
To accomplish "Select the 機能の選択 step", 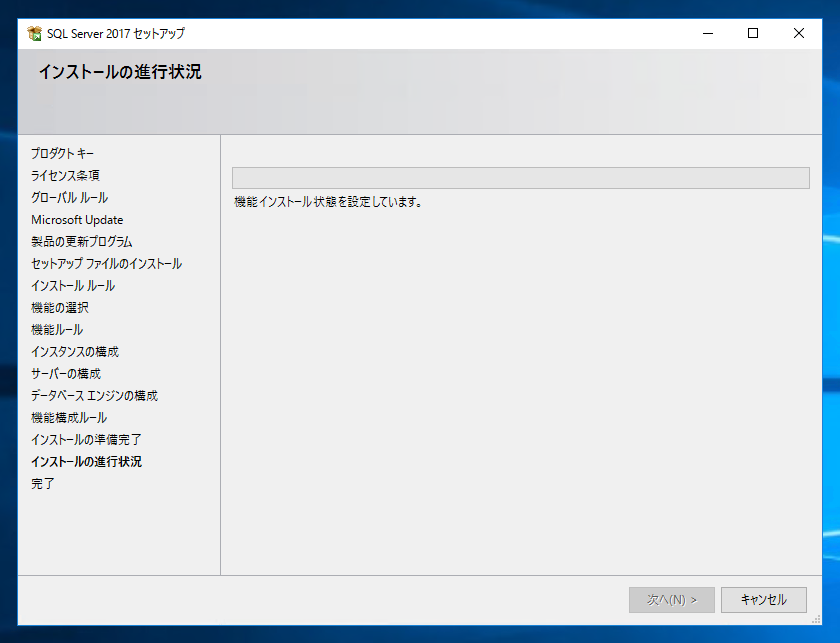I will click(60, 308).
